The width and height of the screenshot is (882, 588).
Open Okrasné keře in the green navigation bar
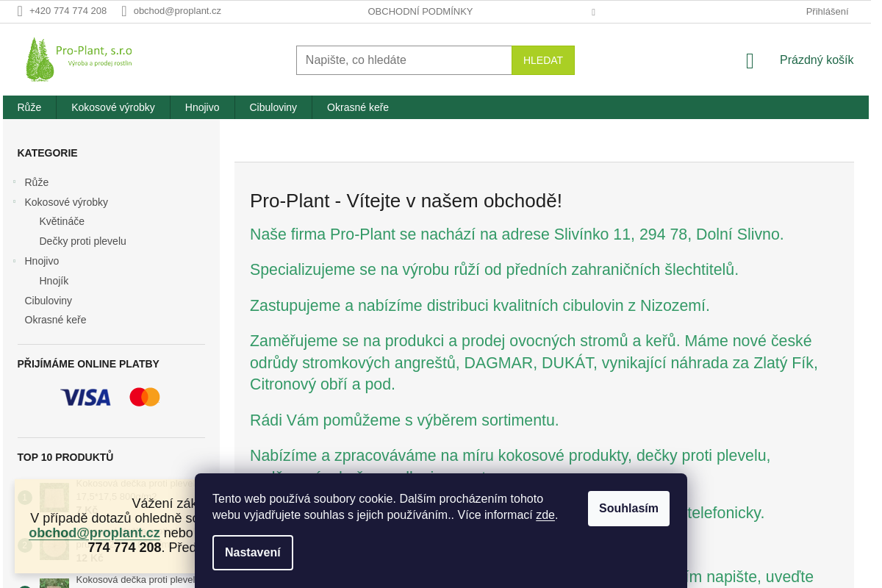coord(358,107)
